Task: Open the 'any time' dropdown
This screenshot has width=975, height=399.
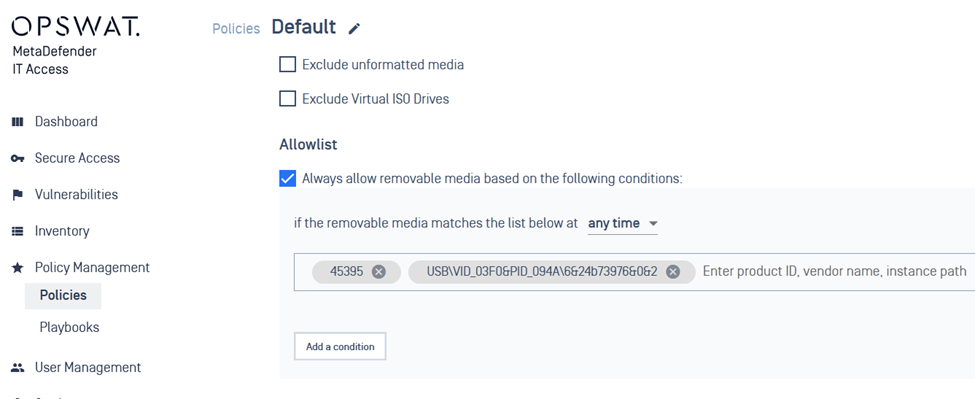Action: (622, 224)
